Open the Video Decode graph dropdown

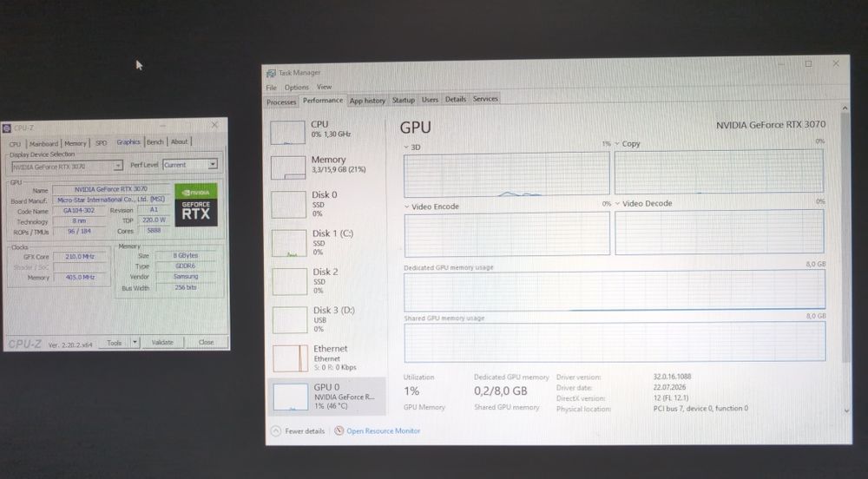[617, 204]
